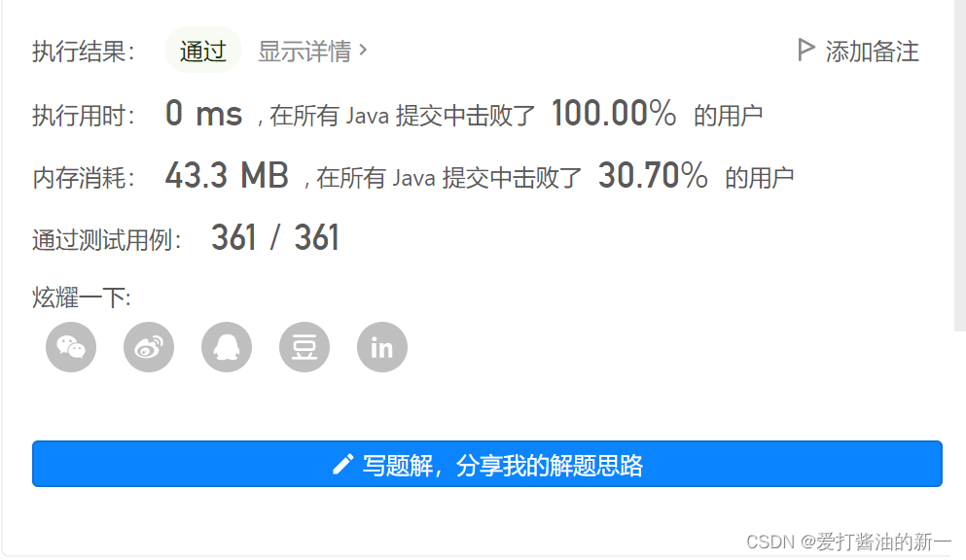Select the 0 ms runtime value
This screenshot has width=966, height=560.
(x=203, y=114)
